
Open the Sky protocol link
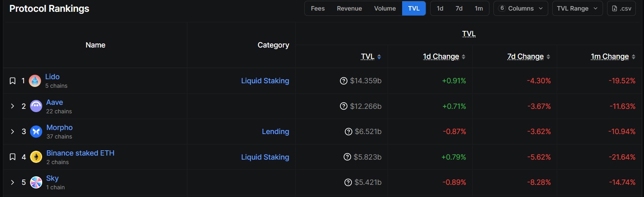(x=52, y=178)
